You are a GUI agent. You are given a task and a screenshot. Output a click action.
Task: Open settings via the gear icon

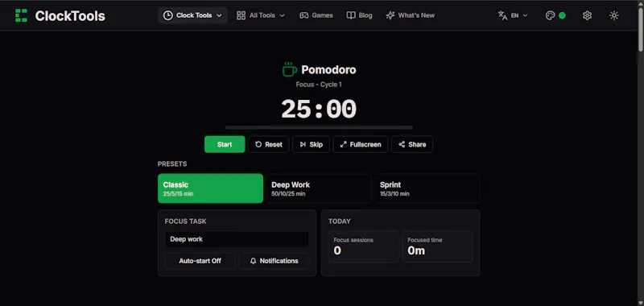588,15
